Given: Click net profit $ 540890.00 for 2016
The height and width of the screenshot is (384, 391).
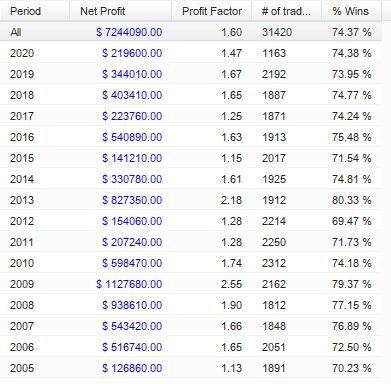Looking at the screenshot, I should 132,137.
